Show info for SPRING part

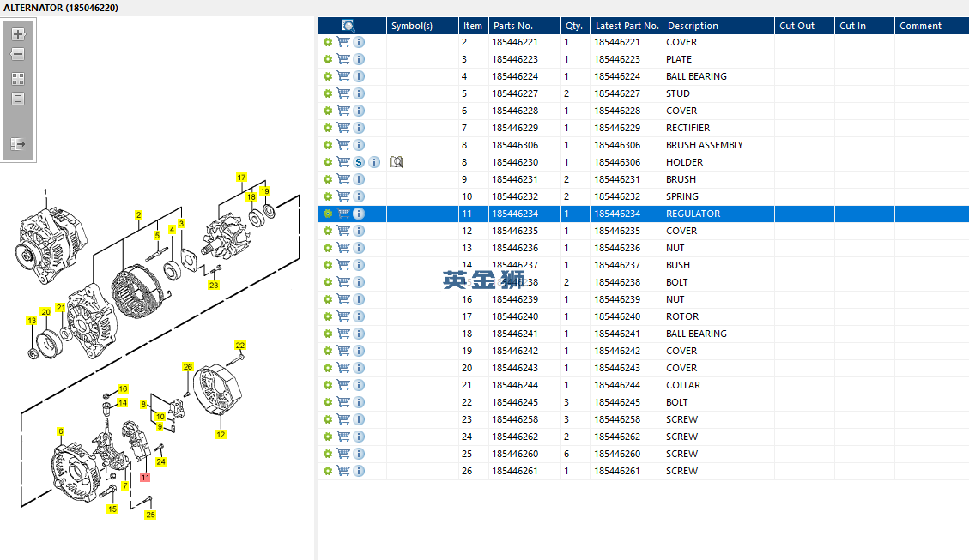coord(359,196)
